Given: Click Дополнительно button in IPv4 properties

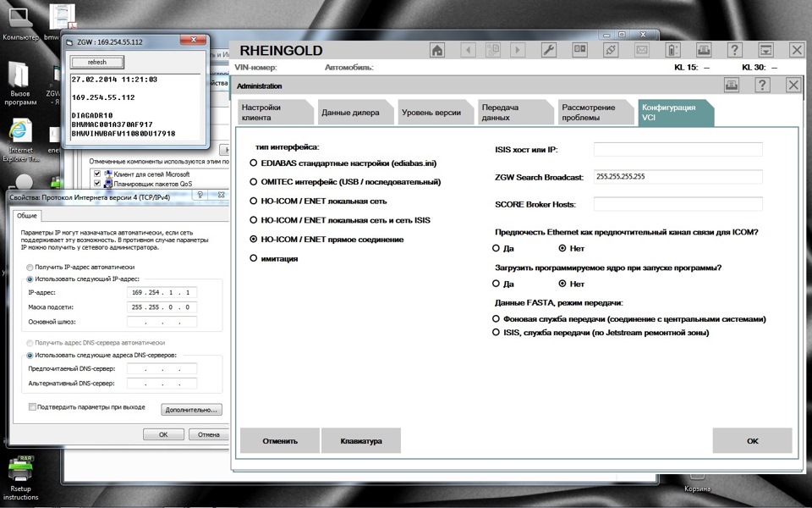Looking at the screenshot, I should point(192,410).
